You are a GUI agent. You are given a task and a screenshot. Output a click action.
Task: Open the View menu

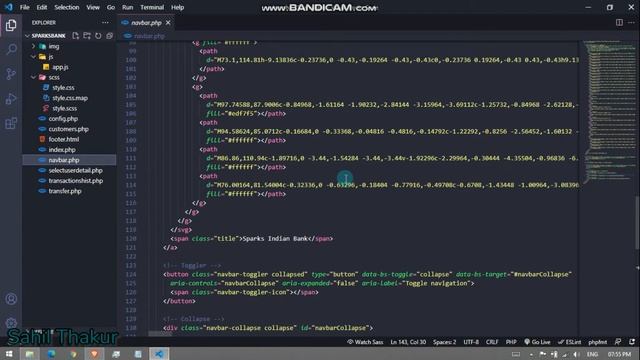pyautogui.click(x=93, y=7)
